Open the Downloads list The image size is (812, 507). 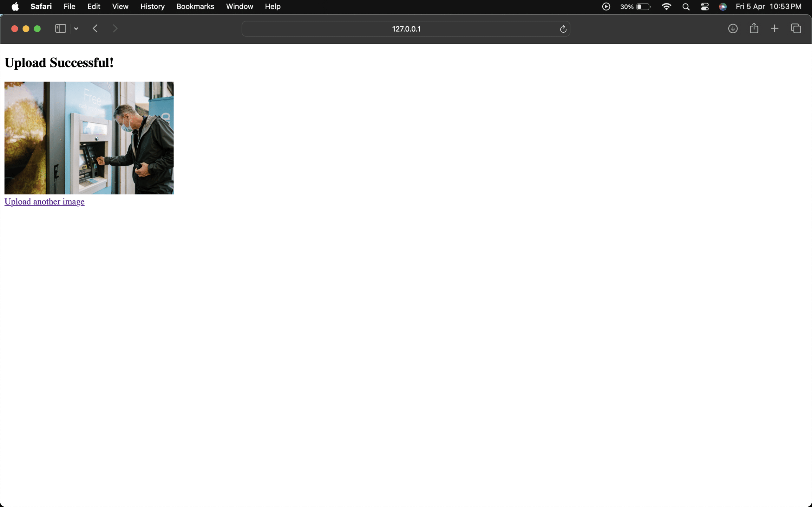coord(733,29)
